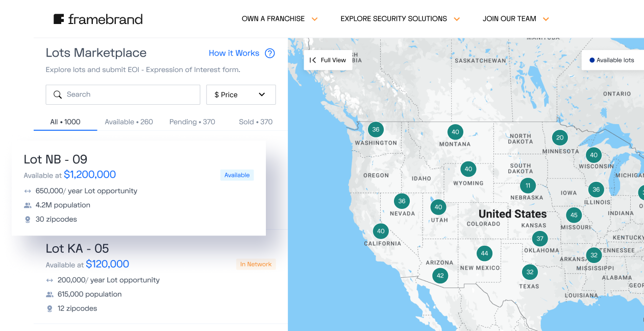Click the Arizona cluster marker 42
Screen dimensions: 644x331
coord(440,276)
